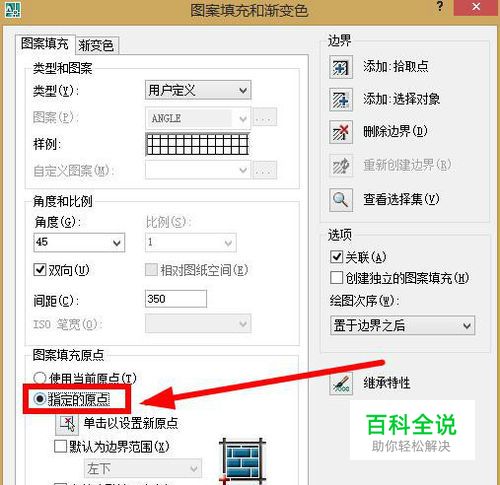500x485 pixels.
Task: Switch to the 渐变色 tab
Action: pos(96,45)
